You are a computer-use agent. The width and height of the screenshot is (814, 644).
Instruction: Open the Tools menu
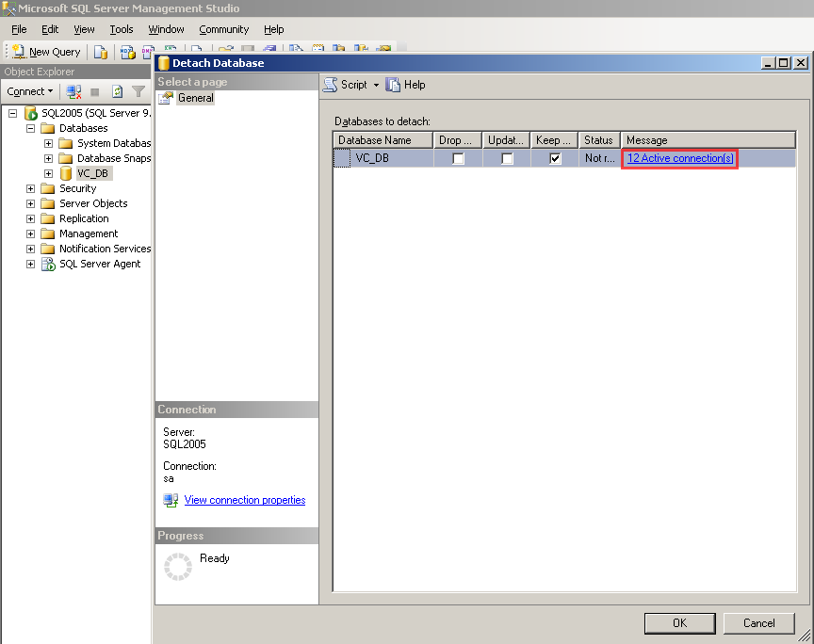click(121, 29)
